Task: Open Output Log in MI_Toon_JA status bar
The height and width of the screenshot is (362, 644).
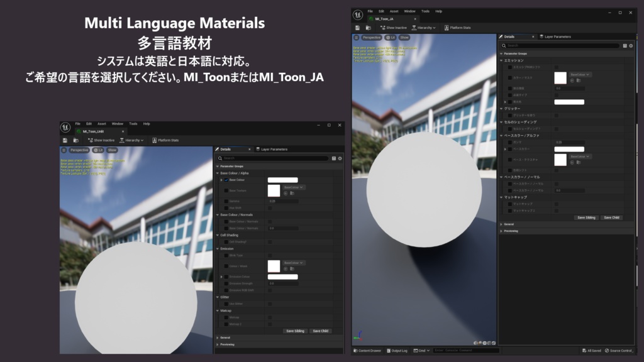Action: 397,351
